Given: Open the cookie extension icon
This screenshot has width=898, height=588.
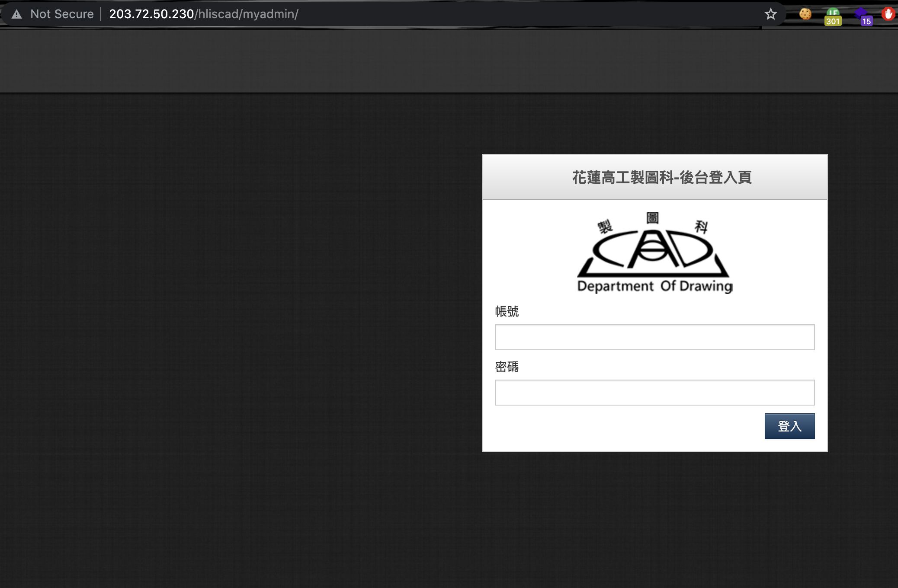Looking at the screenshot, I should pos(805,14).
